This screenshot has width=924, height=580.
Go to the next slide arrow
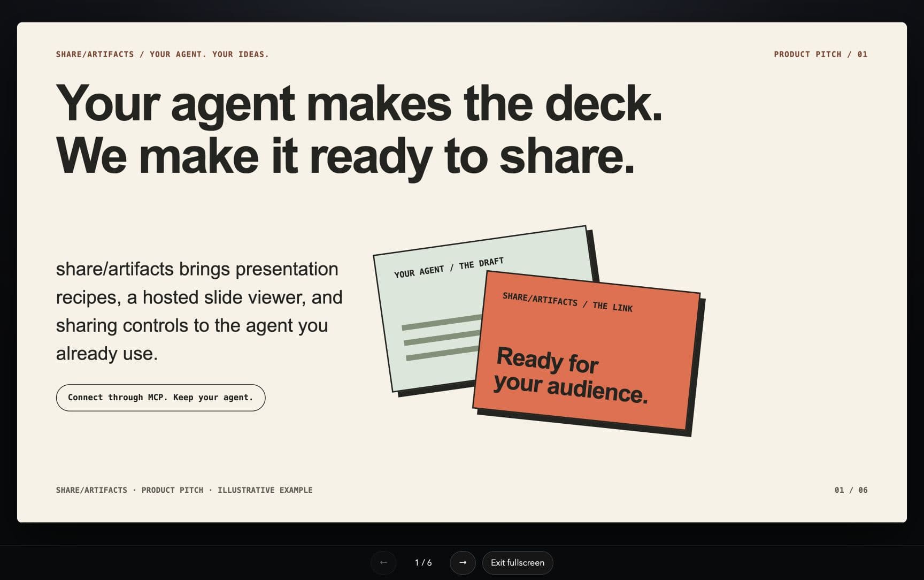(463, 562)
